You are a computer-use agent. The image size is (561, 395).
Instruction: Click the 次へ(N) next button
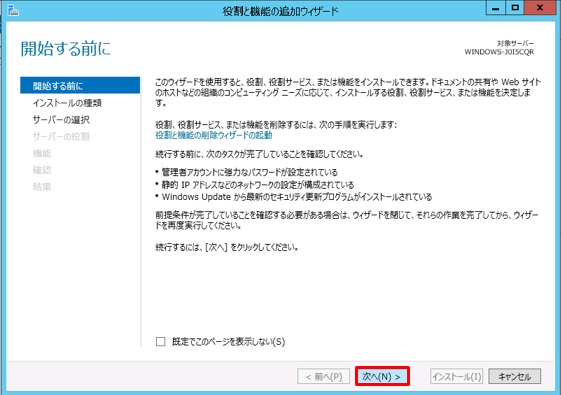tap(382, 376)
